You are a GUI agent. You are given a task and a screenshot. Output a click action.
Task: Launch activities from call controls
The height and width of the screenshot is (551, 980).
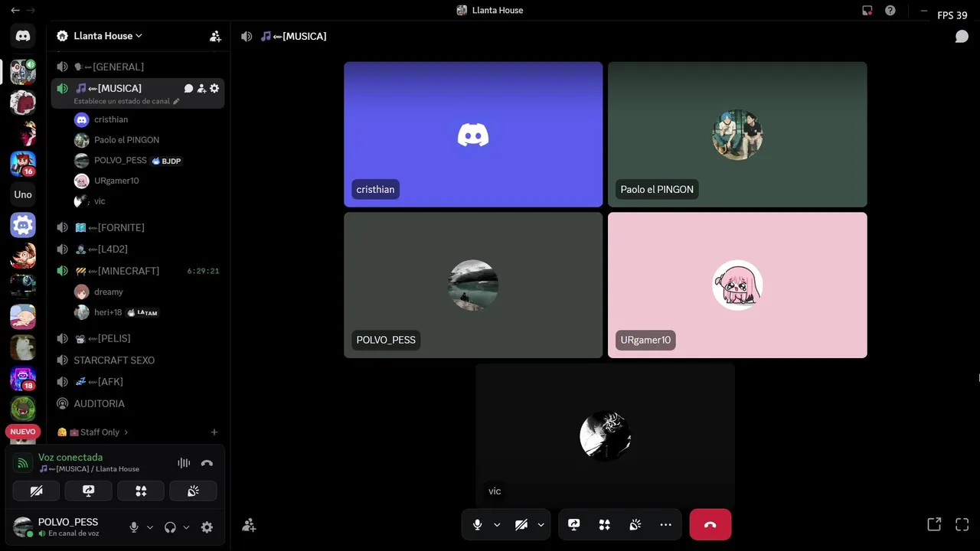point(605,525)
